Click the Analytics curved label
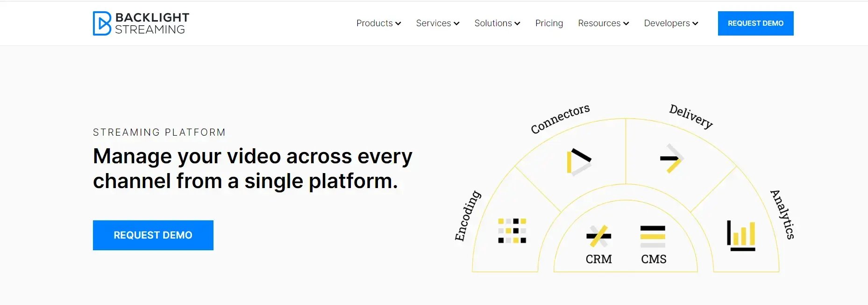 coord(783,214)
